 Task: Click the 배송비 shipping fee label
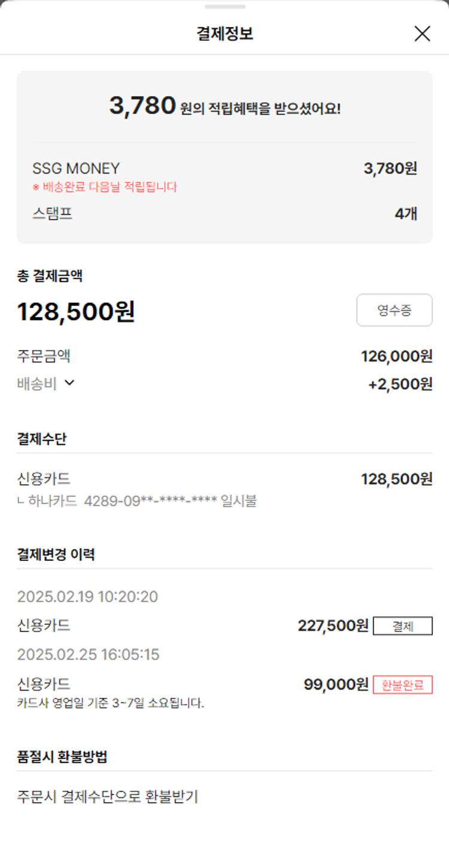[37, 384]
